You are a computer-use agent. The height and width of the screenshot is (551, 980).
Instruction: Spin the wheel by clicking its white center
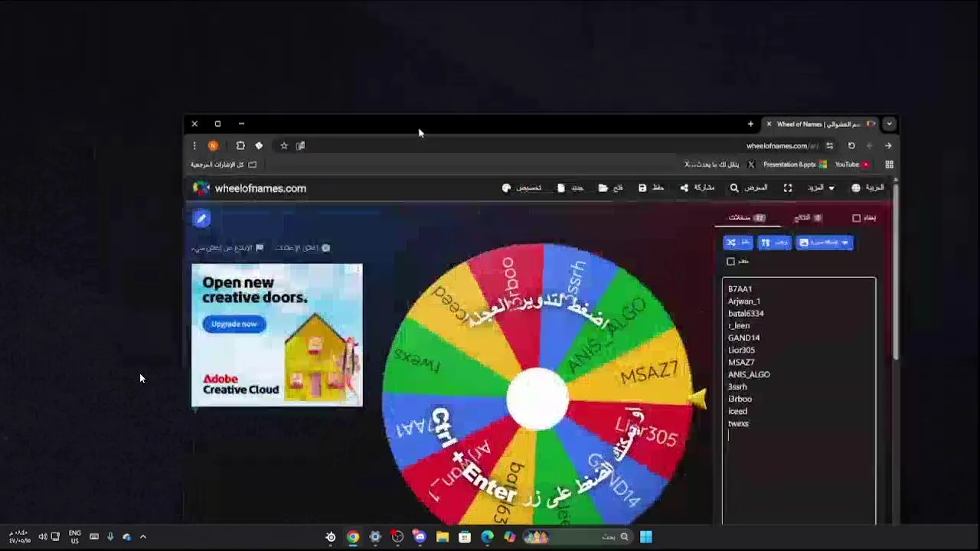[538, 399]
